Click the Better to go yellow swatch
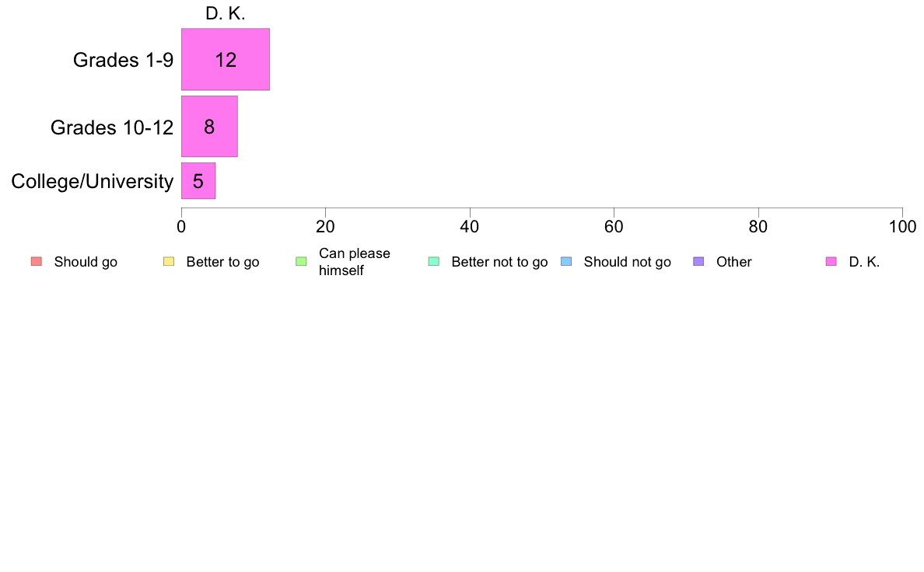Image resolution: width=924 pixels, height=572 pixels. pyautogui.click(x=169, y=262)
